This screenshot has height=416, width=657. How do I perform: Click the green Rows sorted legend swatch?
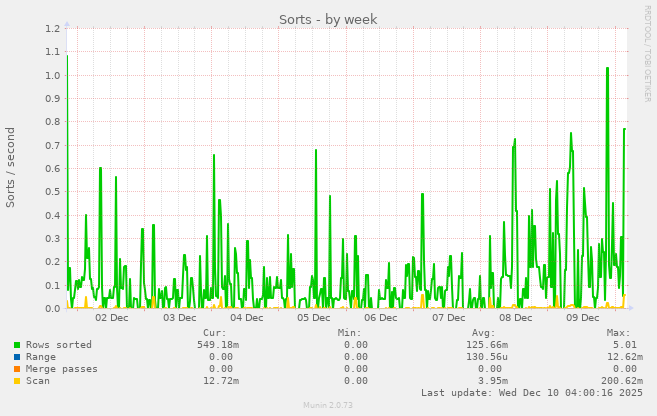17,345
